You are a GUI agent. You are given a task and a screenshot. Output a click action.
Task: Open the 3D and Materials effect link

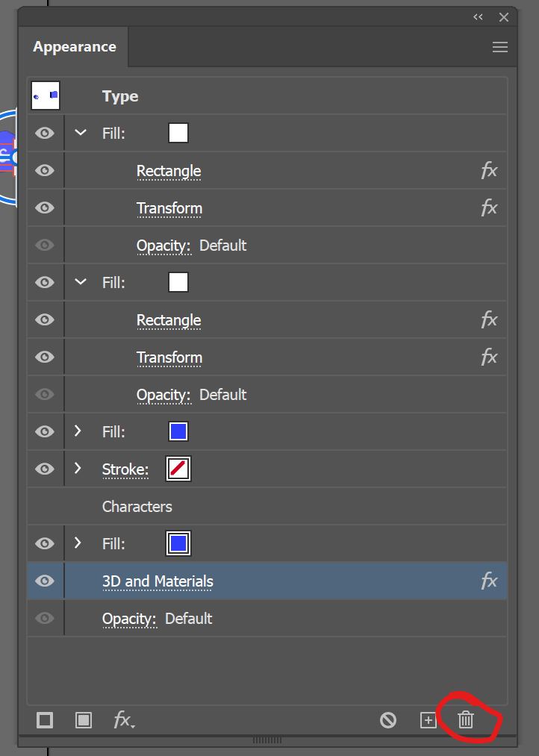point(158,581)
